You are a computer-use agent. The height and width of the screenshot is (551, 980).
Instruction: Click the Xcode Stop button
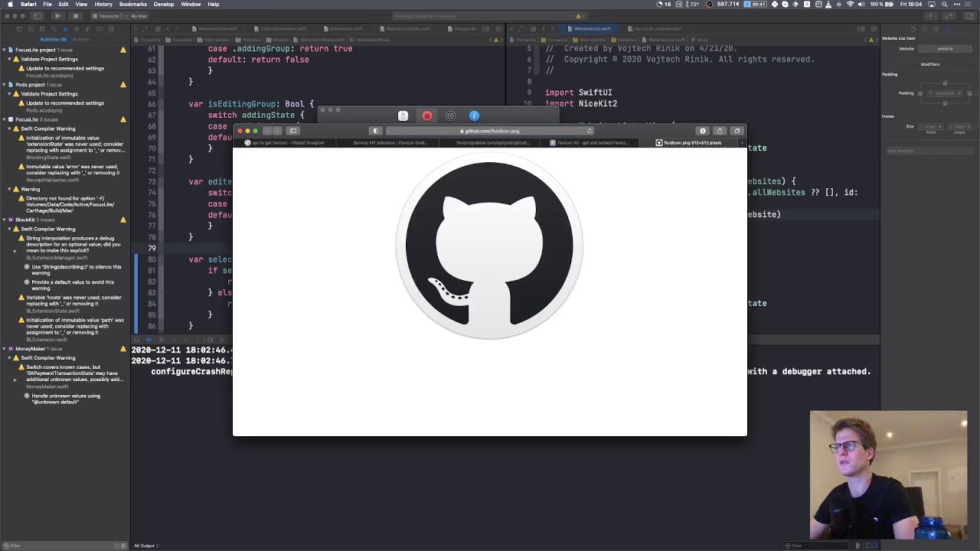(x=76, y=16)
